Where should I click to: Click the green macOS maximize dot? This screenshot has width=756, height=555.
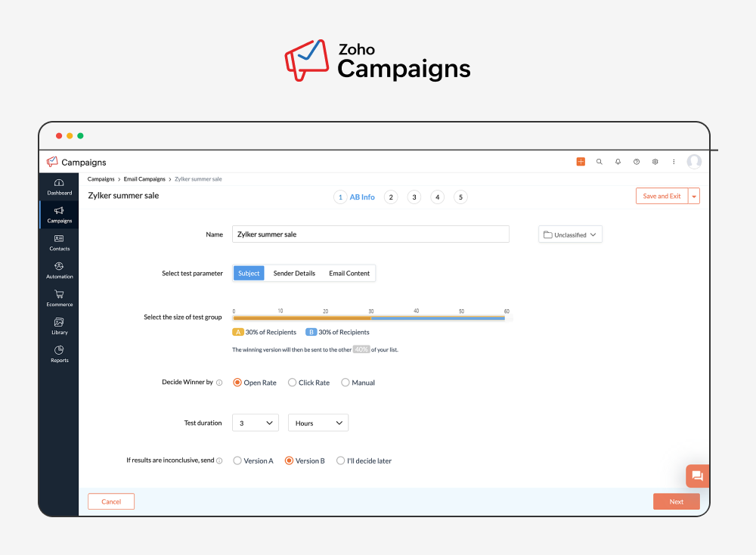click(x=81, y=136)
